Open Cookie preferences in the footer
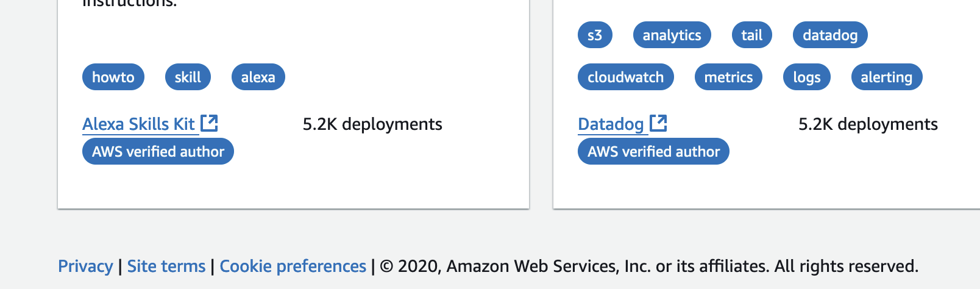980x289 pixels. tap(293, 266)
